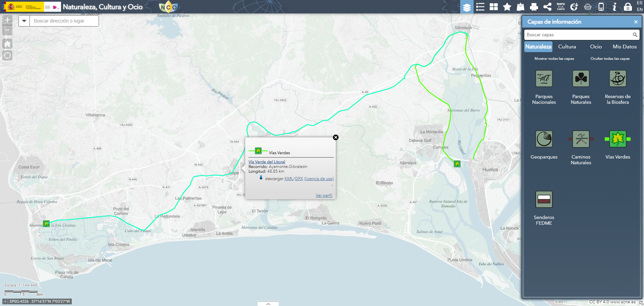Open the information icon

click(x=614, y=7)
